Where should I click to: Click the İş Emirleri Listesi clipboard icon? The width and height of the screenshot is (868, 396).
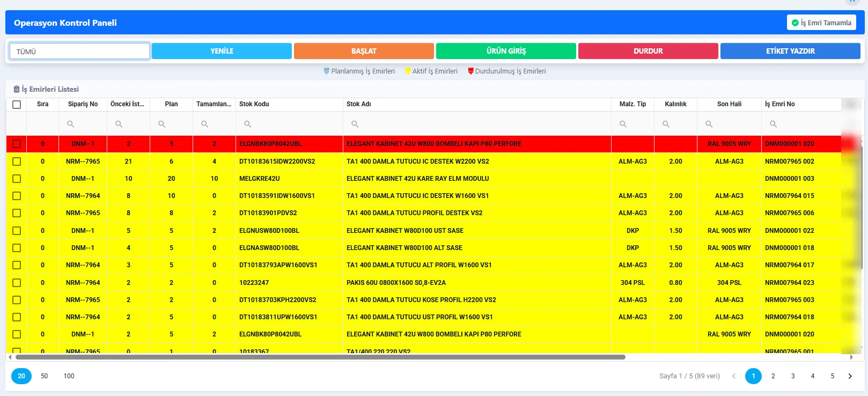17,89
